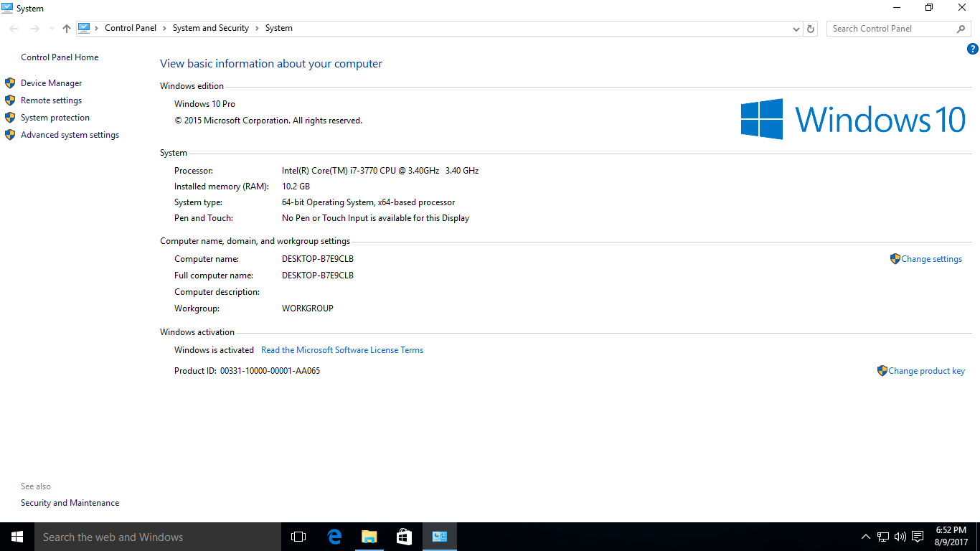Image resolution: width=980 pixels, height=551 pixels.
Task: Click the WORKGROUP value
Action: pyautogui.click(x=308, y=309)
